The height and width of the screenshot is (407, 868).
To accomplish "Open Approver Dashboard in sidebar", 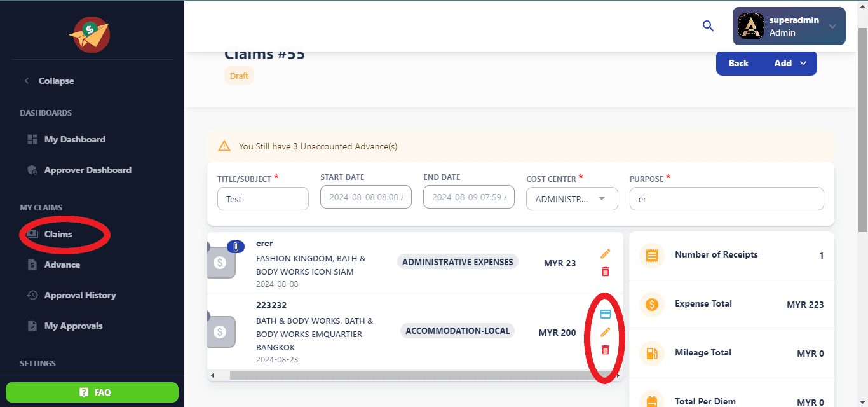I will pos(87,170).
